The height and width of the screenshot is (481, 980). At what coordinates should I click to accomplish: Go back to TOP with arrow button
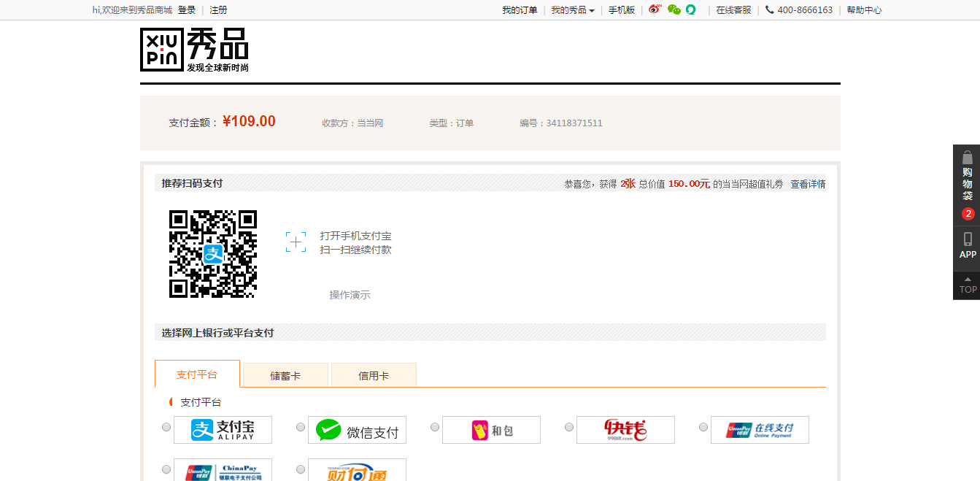[x=968, y=285]
